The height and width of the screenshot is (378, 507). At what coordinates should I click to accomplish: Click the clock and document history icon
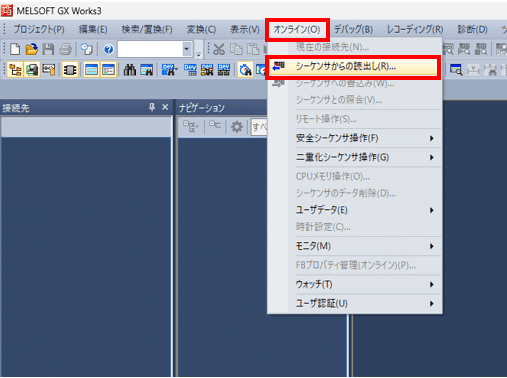pyautogui.click(x=87, y=50)
